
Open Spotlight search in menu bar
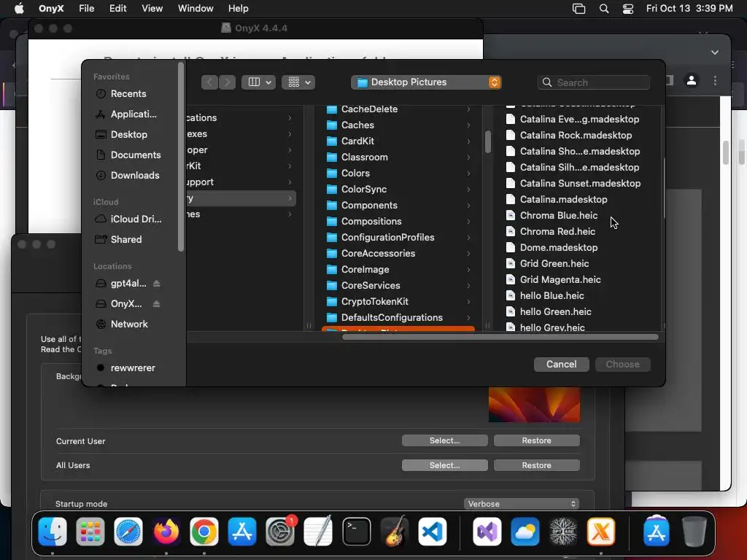(604, 9)
